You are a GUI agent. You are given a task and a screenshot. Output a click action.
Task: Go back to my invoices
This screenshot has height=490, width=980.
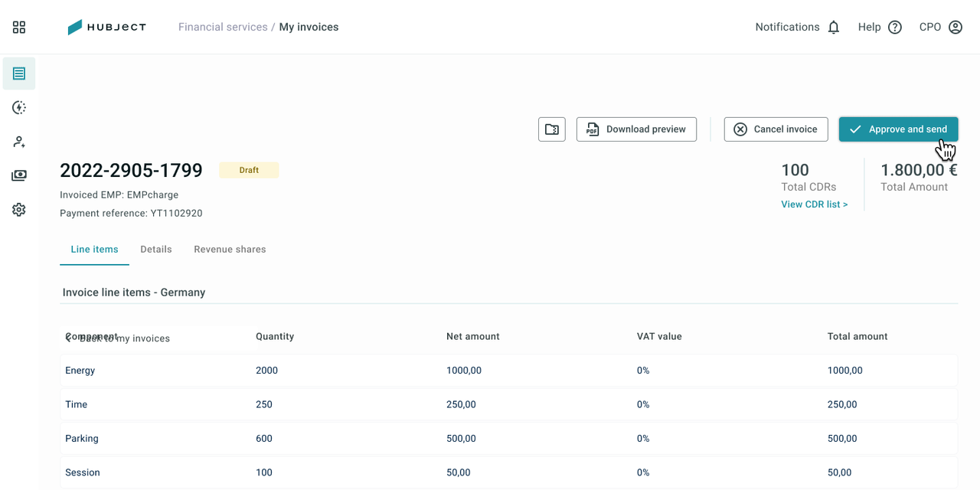coord(118,338)
